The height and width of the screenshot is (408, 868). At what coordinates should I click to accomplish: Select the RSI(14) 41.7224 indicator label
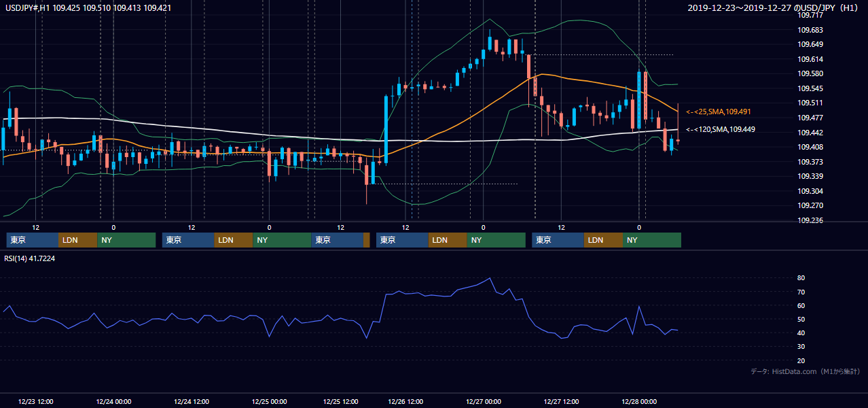[30, 258]
